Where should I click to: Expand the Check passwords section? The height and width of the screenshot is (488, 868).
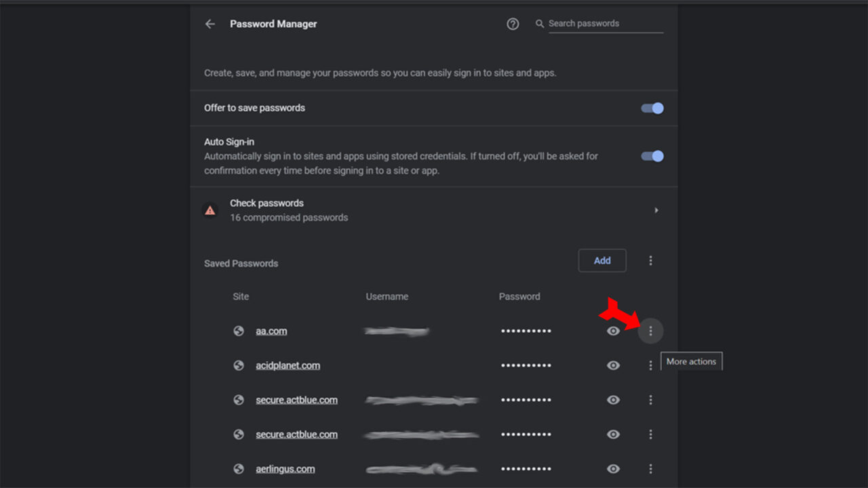[x=656, y=210]
